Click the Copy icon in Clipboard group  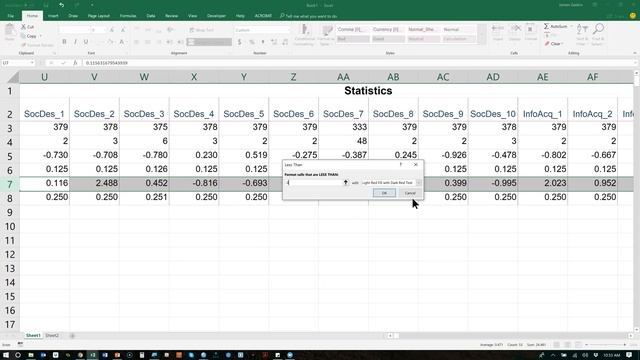click(23, 36)
